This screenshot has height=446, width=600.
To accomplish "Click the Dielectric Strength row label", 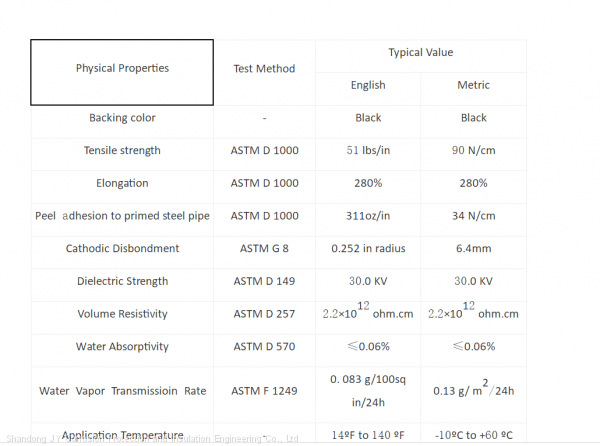I will coord(122,282).
